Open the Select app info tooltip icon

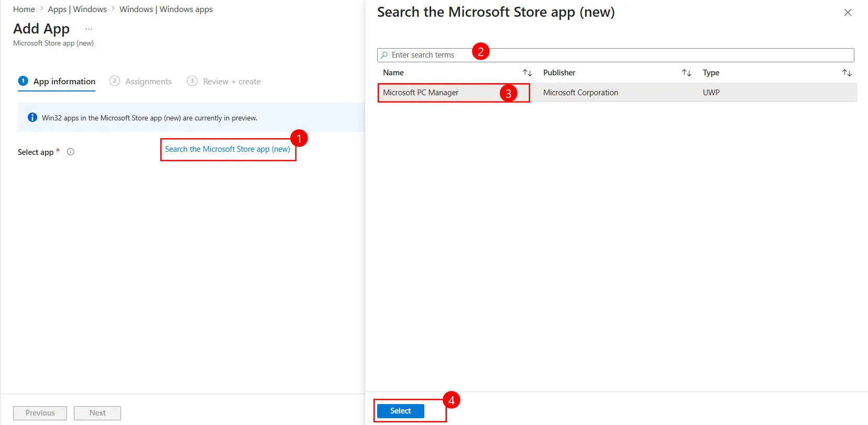(71, 152)
